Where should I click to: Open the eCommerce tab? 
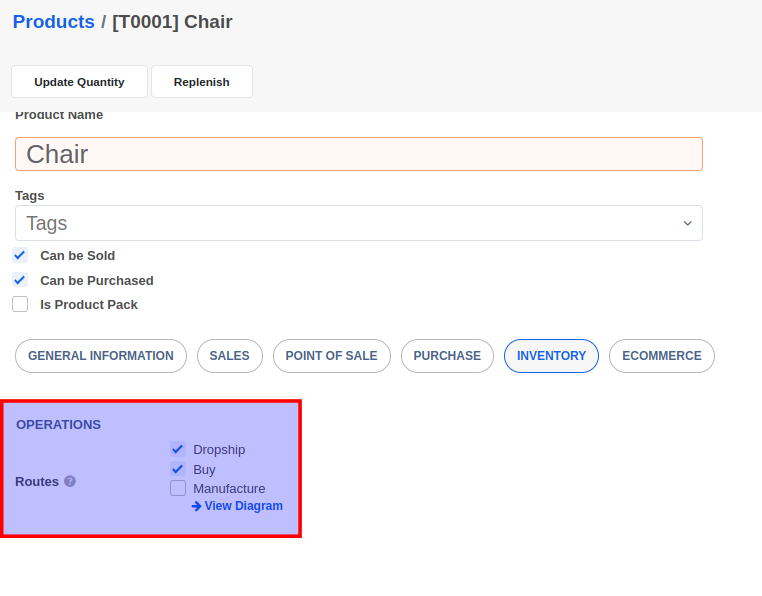click(x=661, y=356)
